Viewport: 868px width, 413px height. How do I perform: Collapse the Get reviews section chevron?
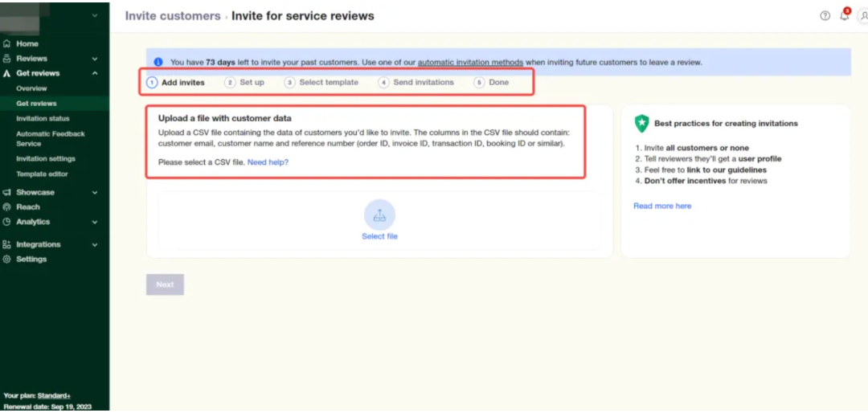point(95,73)
